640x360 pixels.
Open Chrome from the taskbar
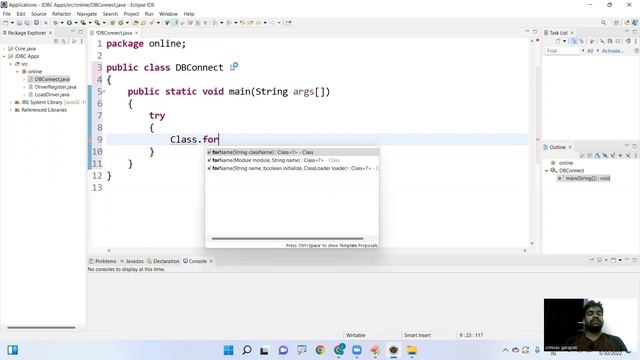[x=320, y=350]
